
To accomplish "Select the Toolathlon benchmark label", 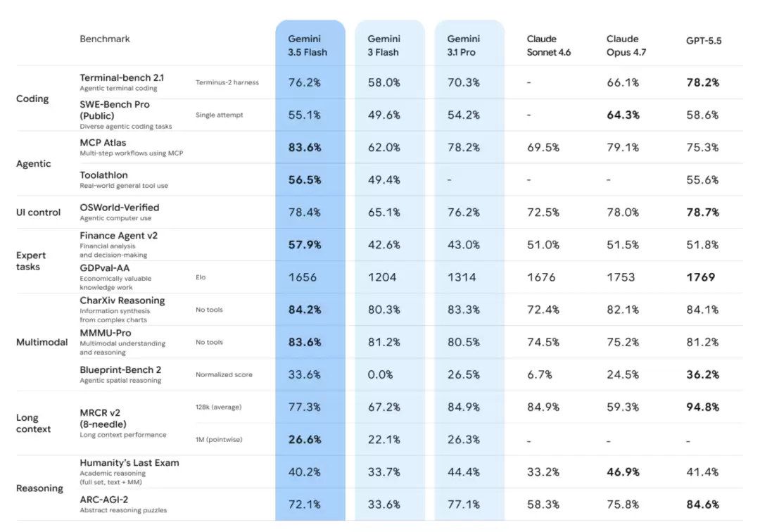I will click(103, 175).
